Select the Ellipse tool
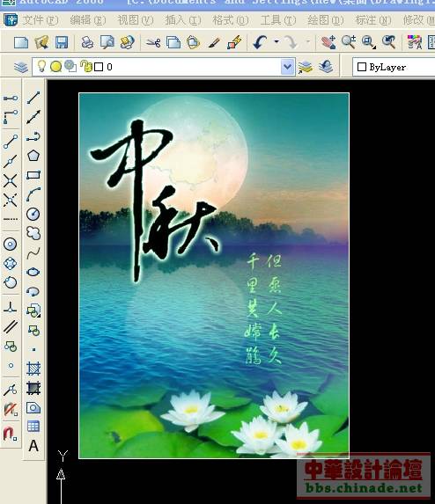Image resolution: width=435 pixels, height=504 pixels. click(x=33, y=273)
